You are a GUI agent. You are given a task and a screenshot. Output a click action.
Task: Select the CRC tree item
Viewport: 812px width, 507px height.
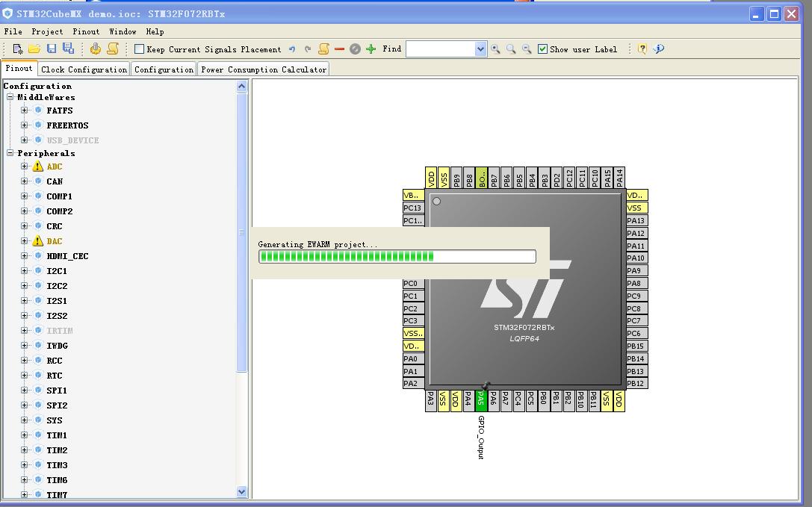click(x=55, y=226)
